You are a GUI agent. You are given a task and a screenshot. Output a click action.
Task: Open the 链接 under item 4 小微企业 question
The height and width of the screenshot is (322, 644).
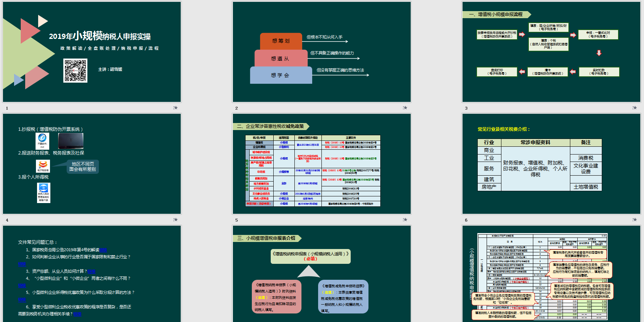[x=22, y=285]
